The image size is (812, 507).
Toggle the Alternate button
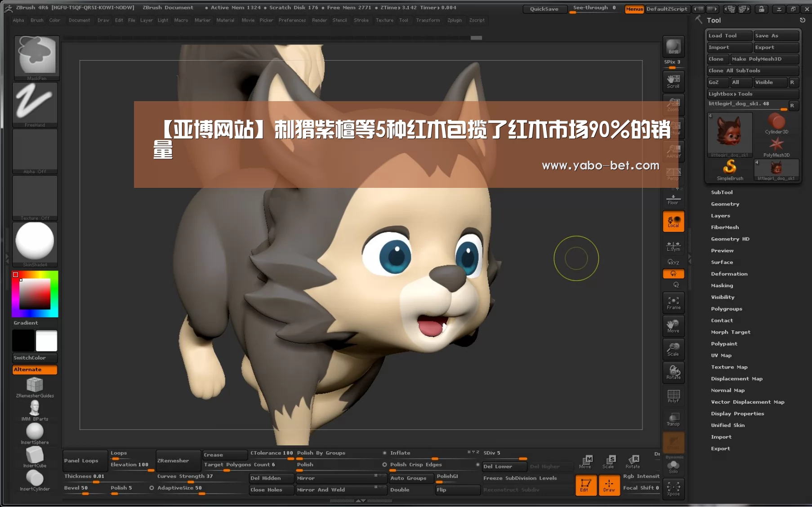[x=35, y=369]
